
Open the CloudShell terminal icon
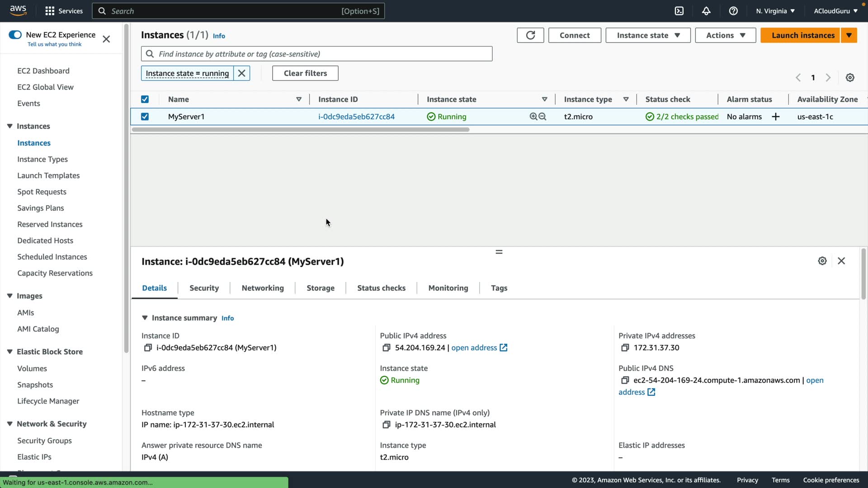coord(679,11)
